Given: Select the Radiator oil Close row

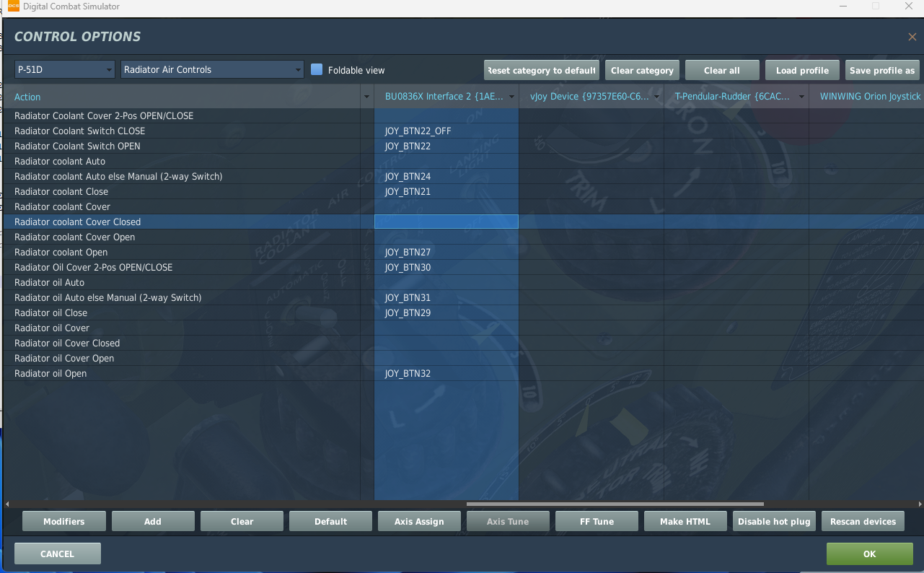Looking at the screenshot, I should pyautogui.click(x=464, y=312).
